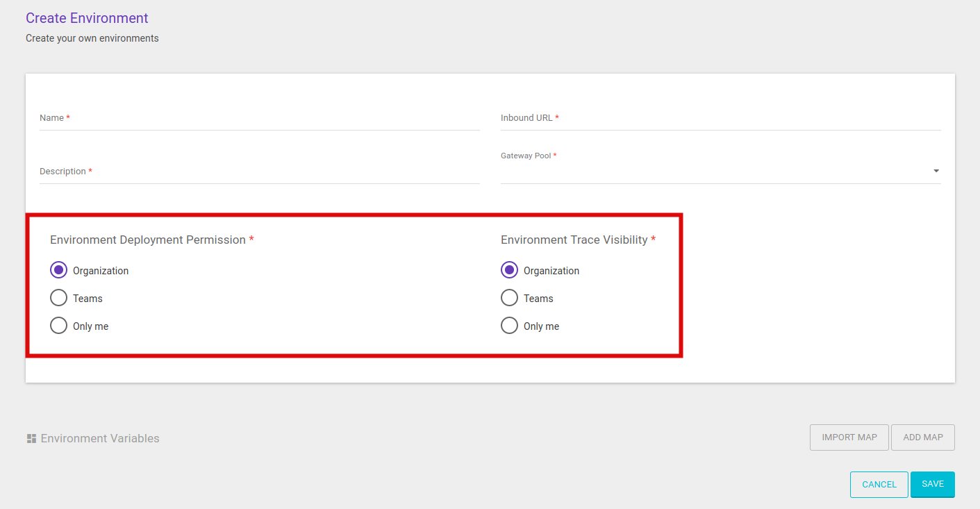This screenshot has height=509, width=980.
Task: Click the Environment Variables grid icon
Action: [31, 438]
